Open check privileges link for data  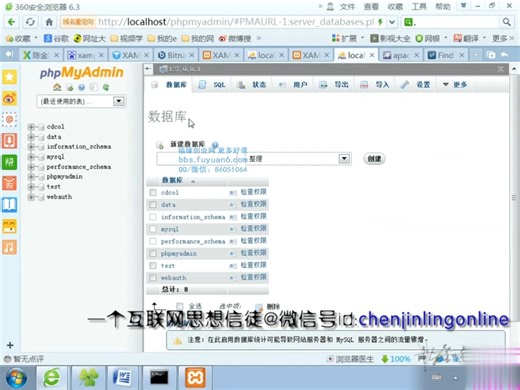(253, 204)
